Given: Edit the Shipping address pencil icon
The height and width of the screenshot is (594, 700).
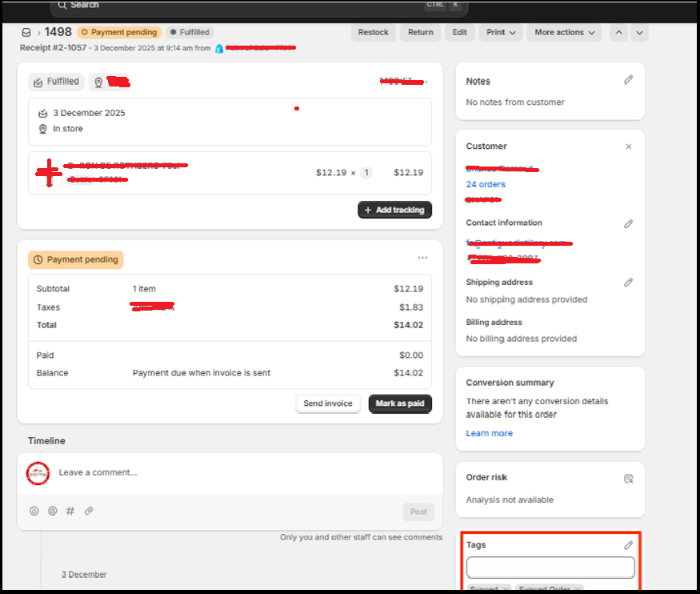Looking at the screenshot, I should coord(628,282).
